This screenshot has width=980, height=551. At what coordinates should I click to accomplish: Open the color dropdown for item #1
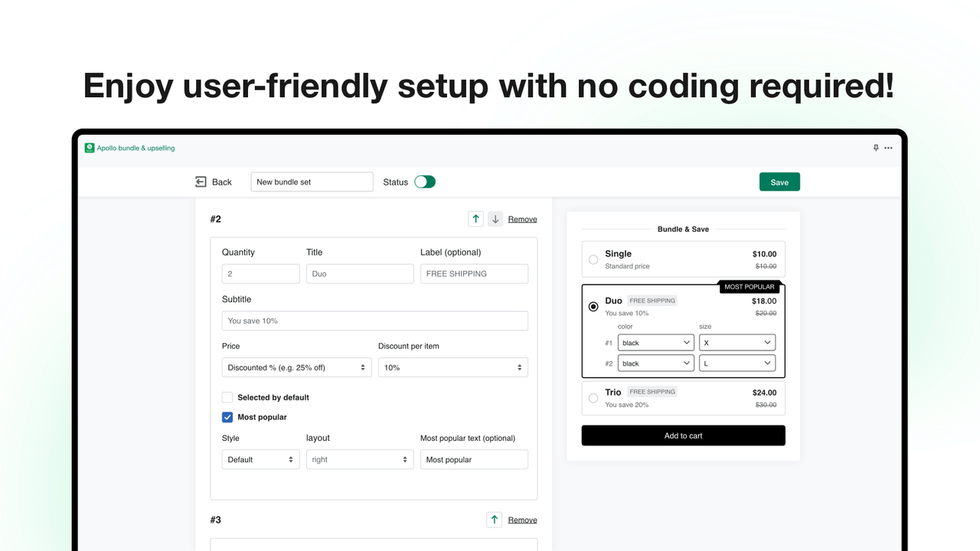[x=655, y=342]
